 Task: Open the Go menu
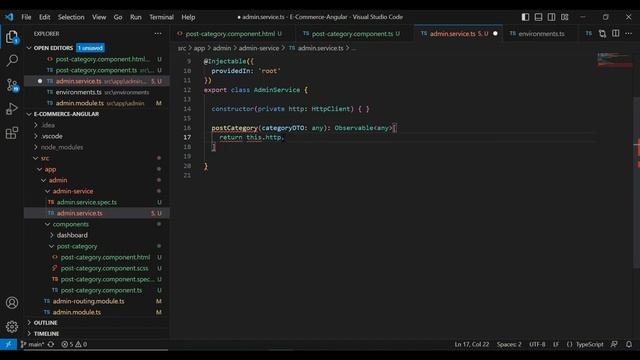tap(118, 17)
